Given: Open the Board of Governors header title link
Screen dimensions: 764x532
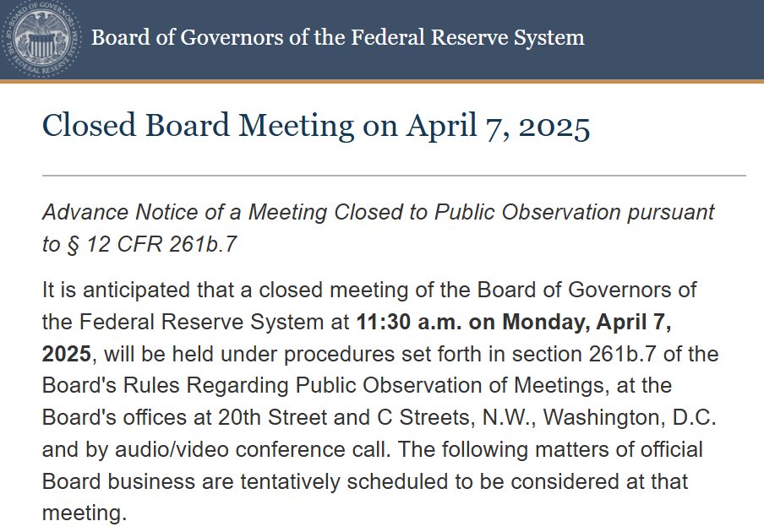Looking at the screenshot, I should click(x=338, y=37).
